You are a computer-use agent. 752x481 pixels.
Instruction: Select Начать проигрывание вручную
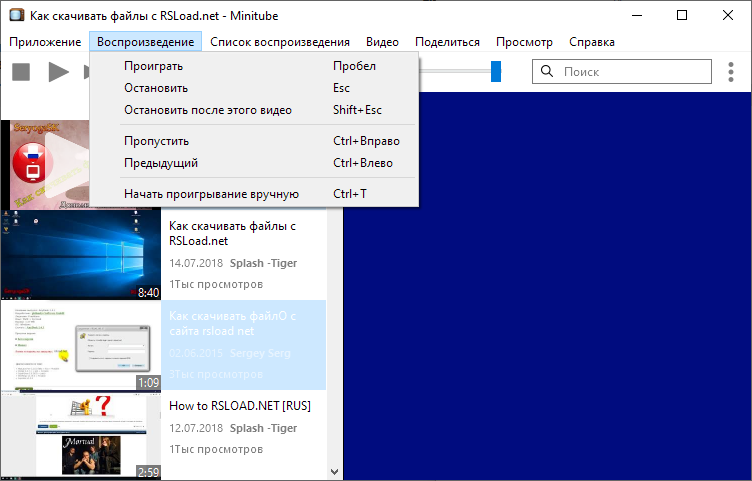(x=254, y=194)
